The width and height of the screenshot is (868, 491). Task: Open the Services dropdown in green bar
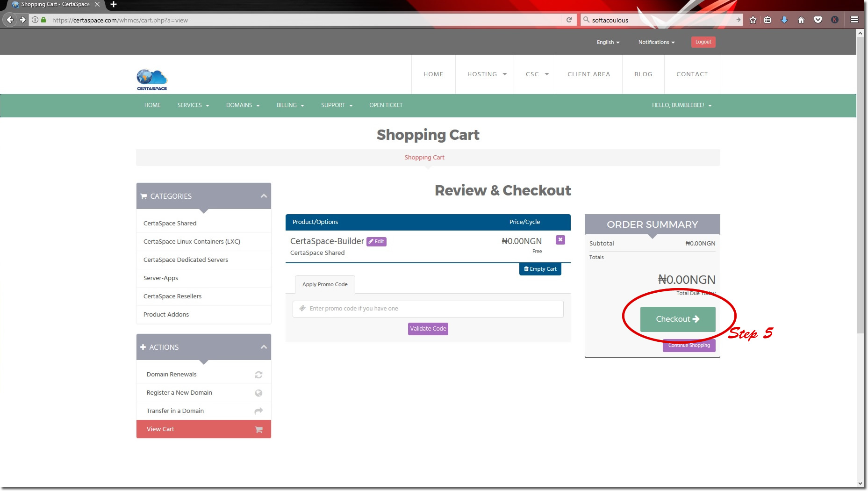pyautogui.click(x=194, y=105)
